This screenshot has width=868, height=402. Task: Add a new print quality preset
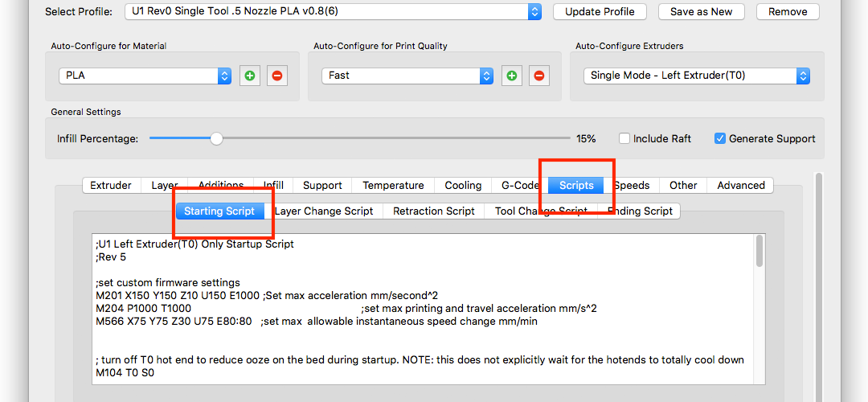pyautogui.click(x=511, y=76)
